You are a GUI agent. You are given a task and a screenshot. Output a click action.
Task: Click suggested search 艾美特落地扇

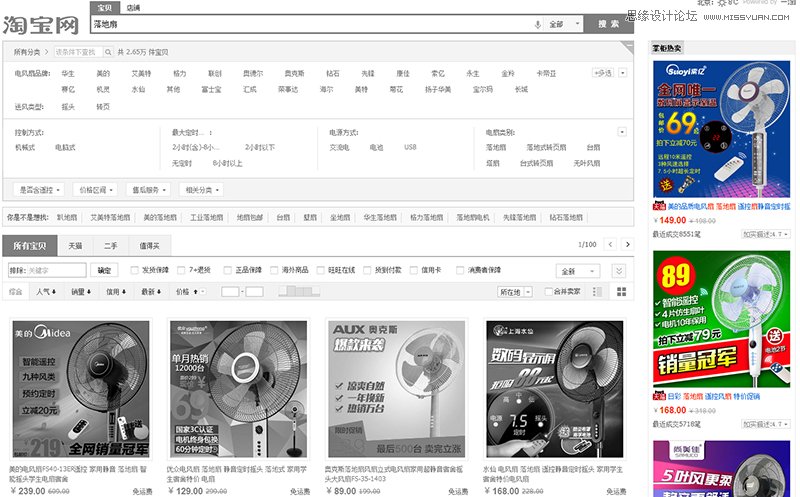coord(110,217)
